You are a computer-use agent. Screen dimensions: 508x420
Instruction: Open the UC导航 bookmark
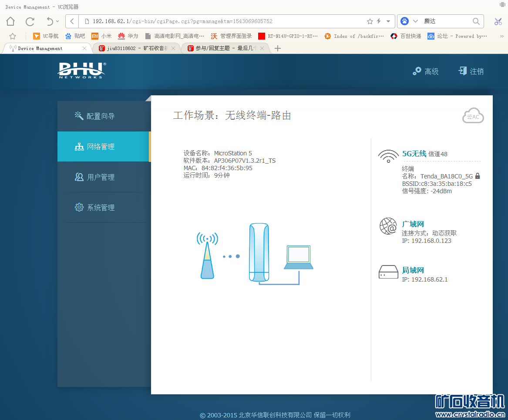[46, 36]
